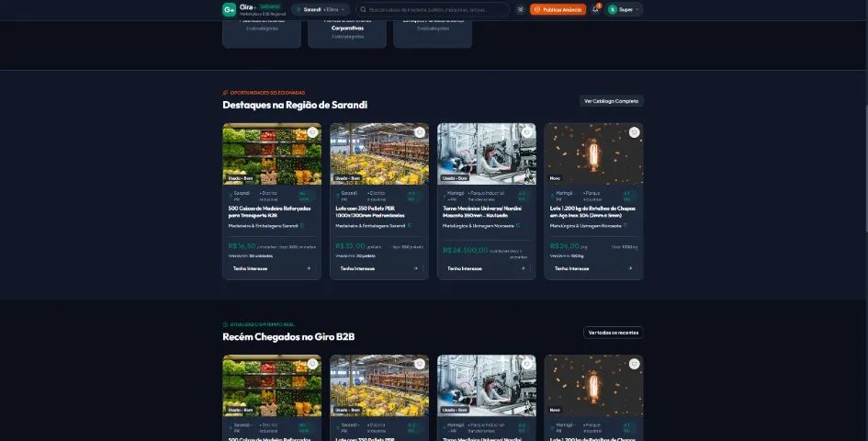Click the green G+ Giro logo
This screenshot has height=441, width=868.
coord(230,9)
